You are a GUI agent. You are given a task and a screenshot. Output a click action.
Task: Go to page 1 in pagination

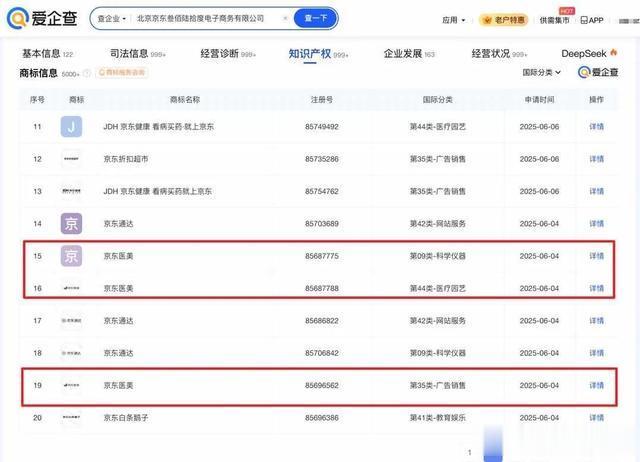click(x=469, y=452)
